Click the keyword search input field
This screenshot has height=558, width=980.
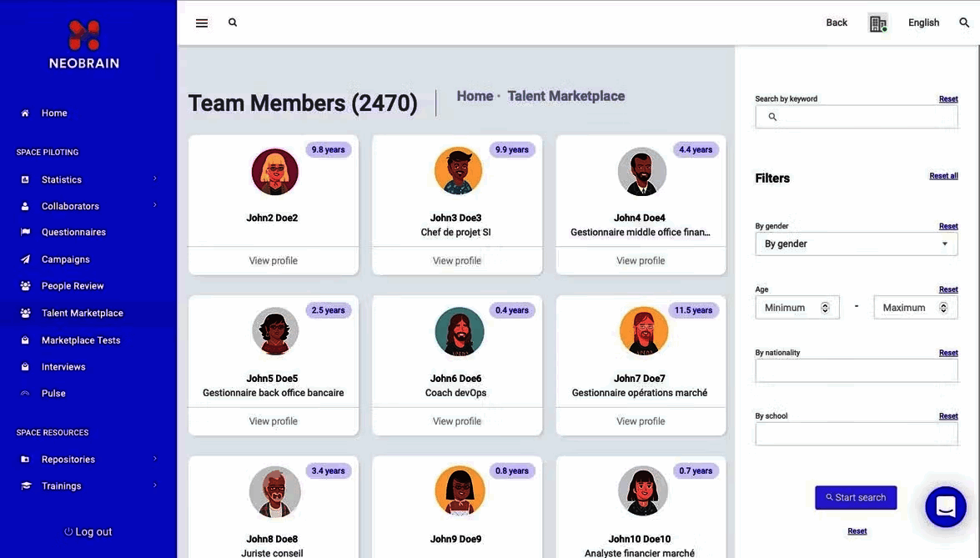(x=857, y=114)
